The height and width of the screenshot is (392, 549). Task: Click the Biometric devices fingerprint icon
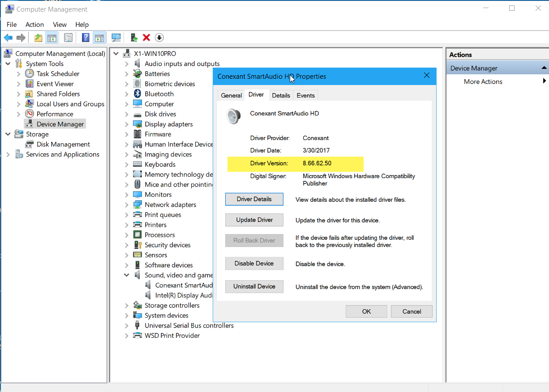(137, 84)
